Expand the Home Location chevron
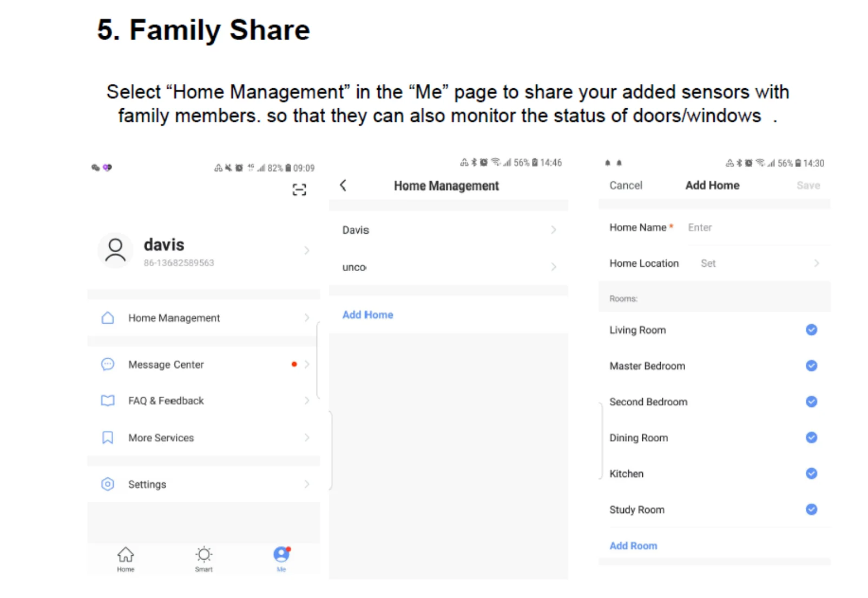Viewport: 868px width, 598px height. click(817, 263)
